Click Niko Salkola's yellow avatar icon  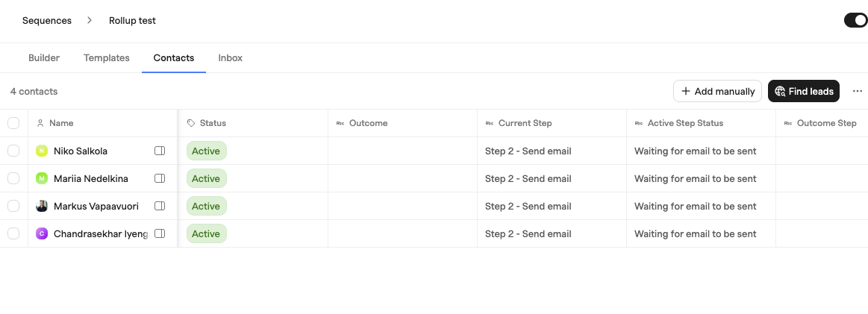42,151
